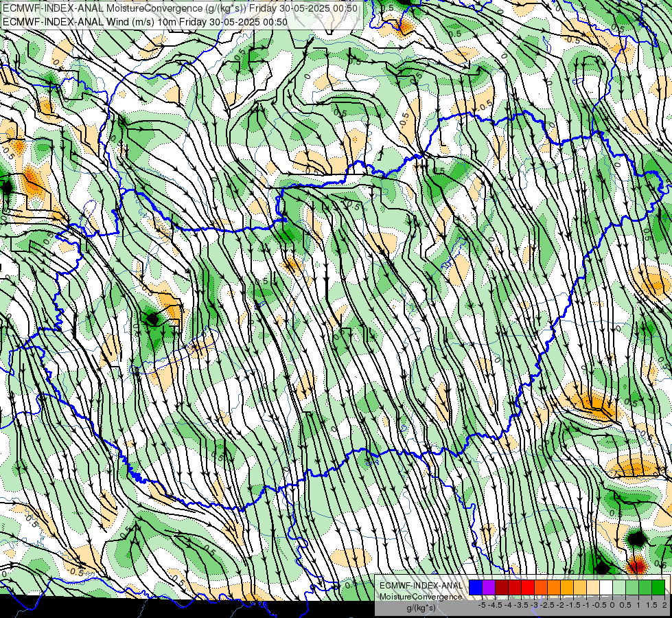Click the 1.5 tick label in legend
672x618 pixels.
[651, 605]
